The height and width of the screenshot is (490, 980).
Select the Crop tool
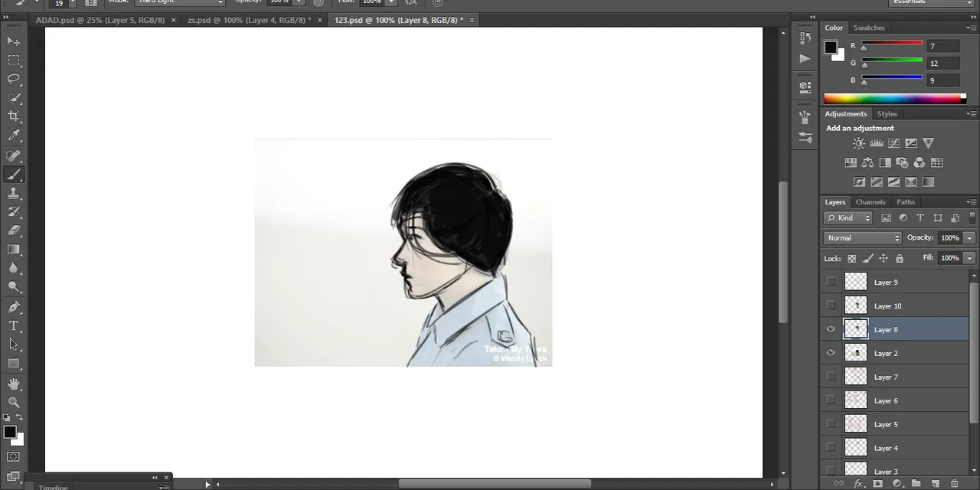[x=14, y=116]
